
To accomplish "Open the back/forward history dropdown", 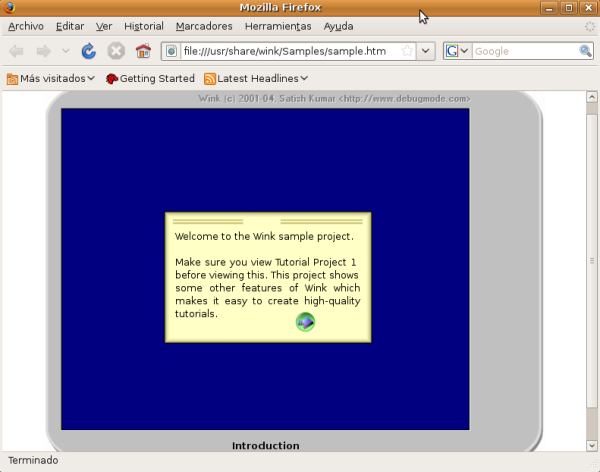I will [x=66, y=51].
